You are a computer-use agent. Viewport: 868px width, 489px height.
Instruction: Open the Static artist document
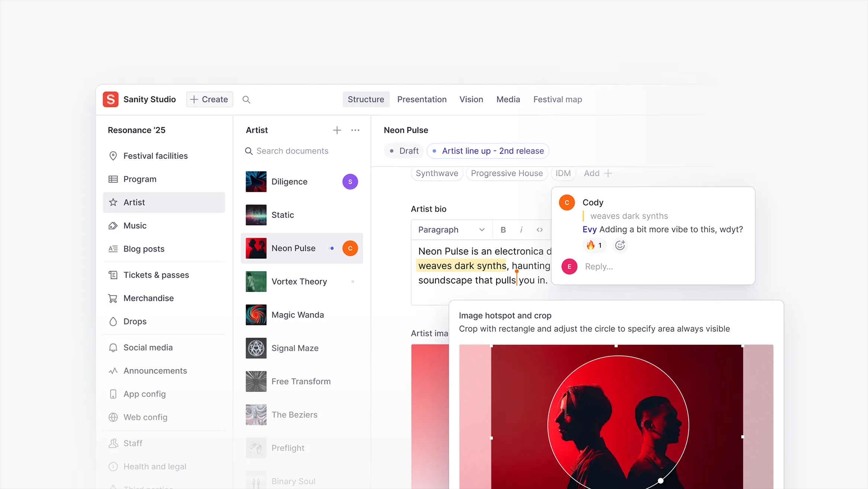click(302, 215)
